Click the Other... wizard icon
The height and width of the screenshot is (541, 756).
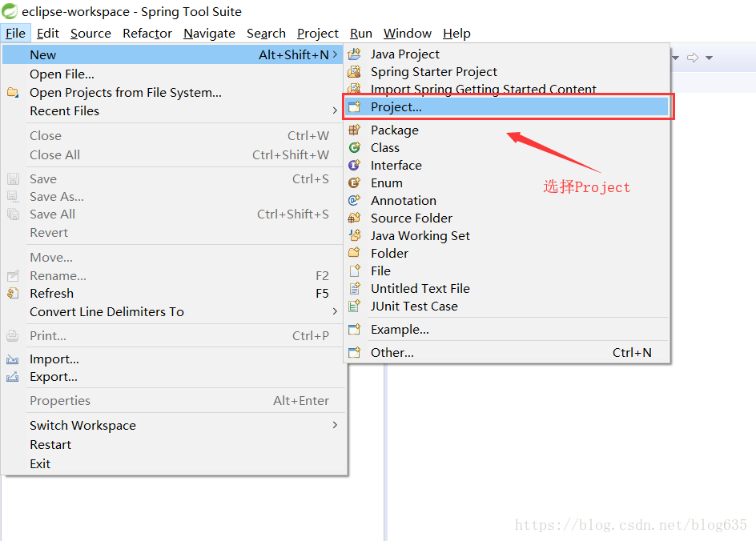pyautogui.click(x=354, y=353)
